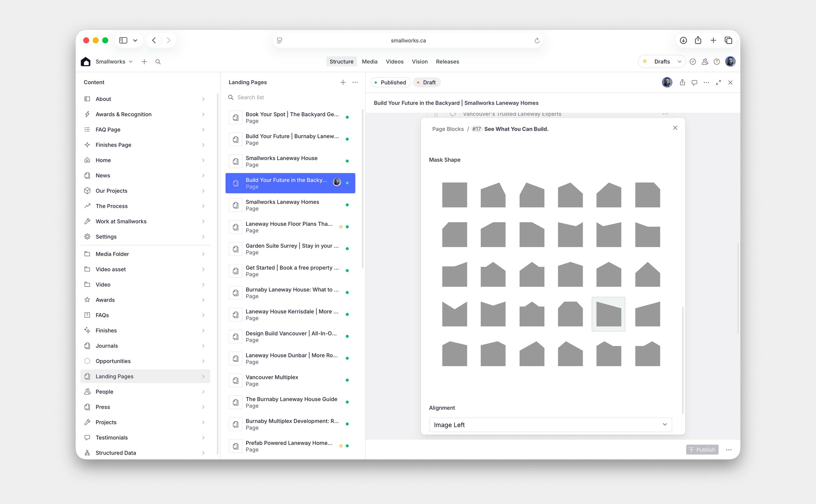Expand the Landing Pages content item
816x504 pixels.
point(145,376)
